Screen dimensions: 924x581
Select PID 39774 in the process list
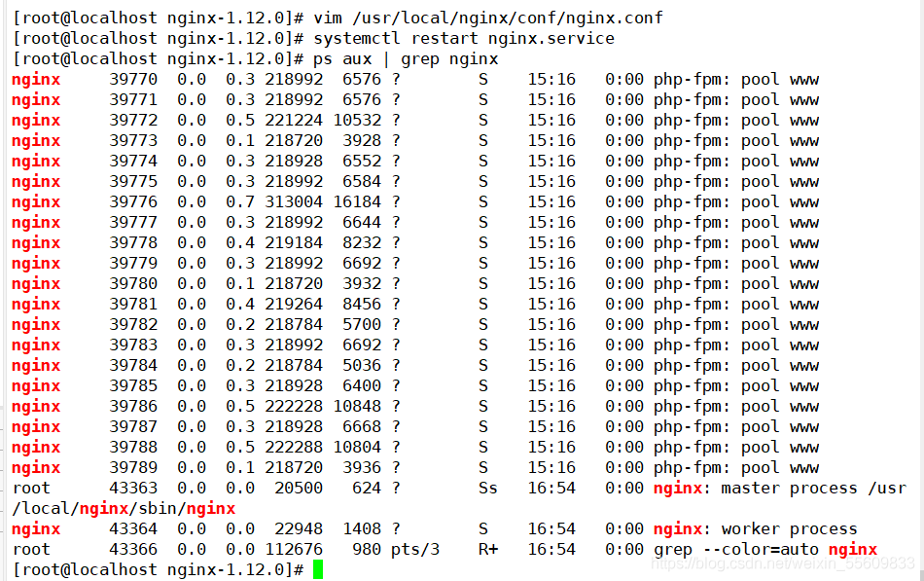tap(133, 161)
